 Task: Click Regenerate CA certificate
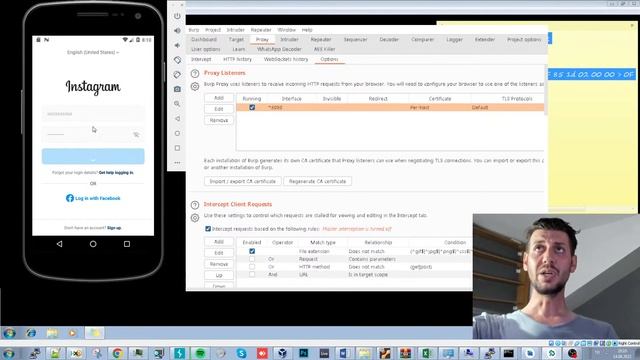pos(317,181)
